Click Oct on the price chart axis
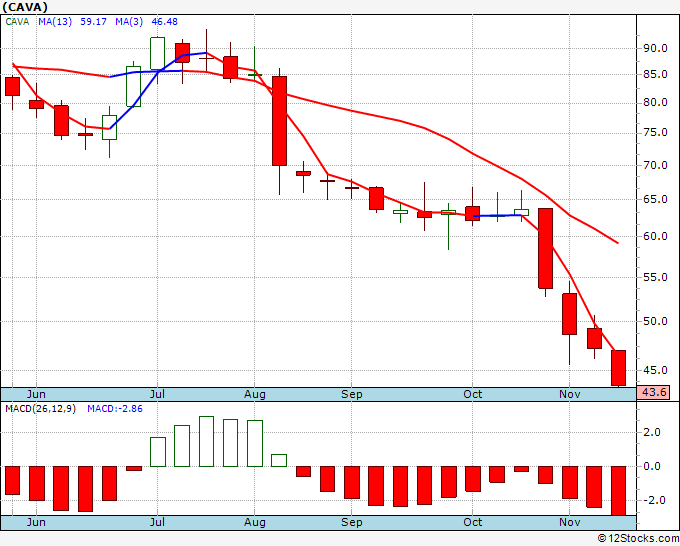Viewport: 680px width, 546px height. pos(472,394)
